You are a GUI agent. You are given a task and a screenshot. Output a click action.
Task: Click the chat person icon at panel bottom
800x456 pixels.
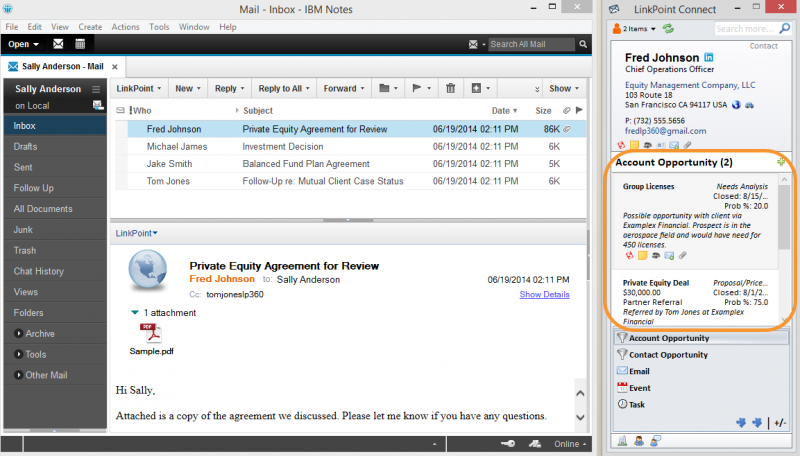pyautogui.click(x=656, y=441)
